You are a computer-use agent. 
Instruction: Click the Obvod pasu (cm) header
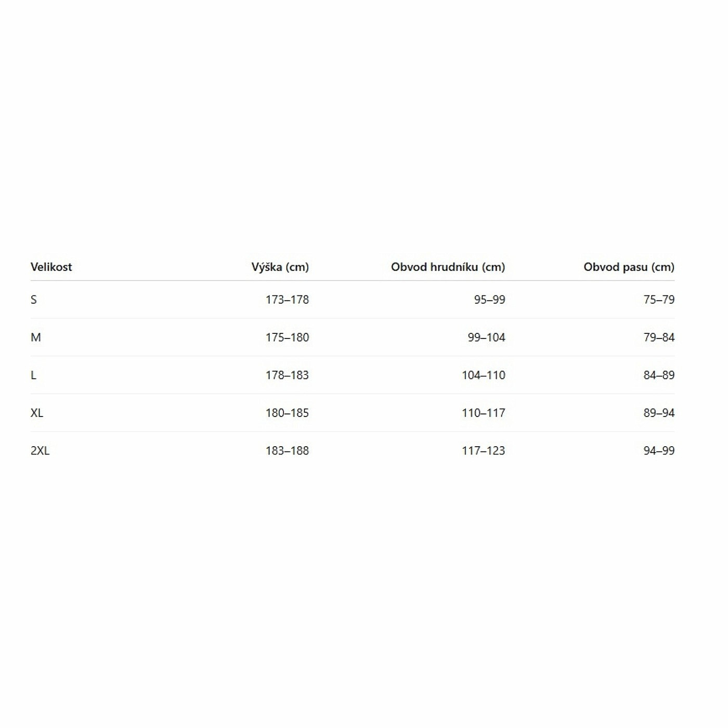tap(629, 267)
